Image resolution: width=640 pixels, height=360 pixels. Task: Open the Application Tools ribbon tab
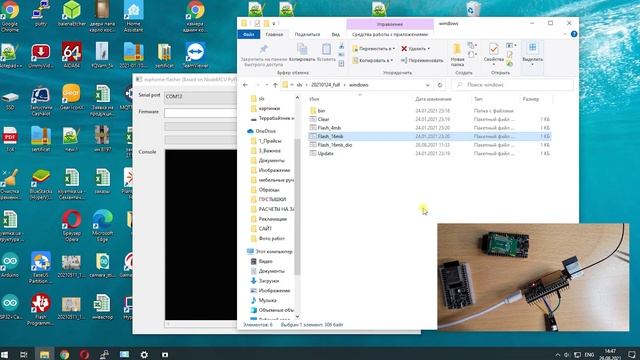click(x=390, y=35)
